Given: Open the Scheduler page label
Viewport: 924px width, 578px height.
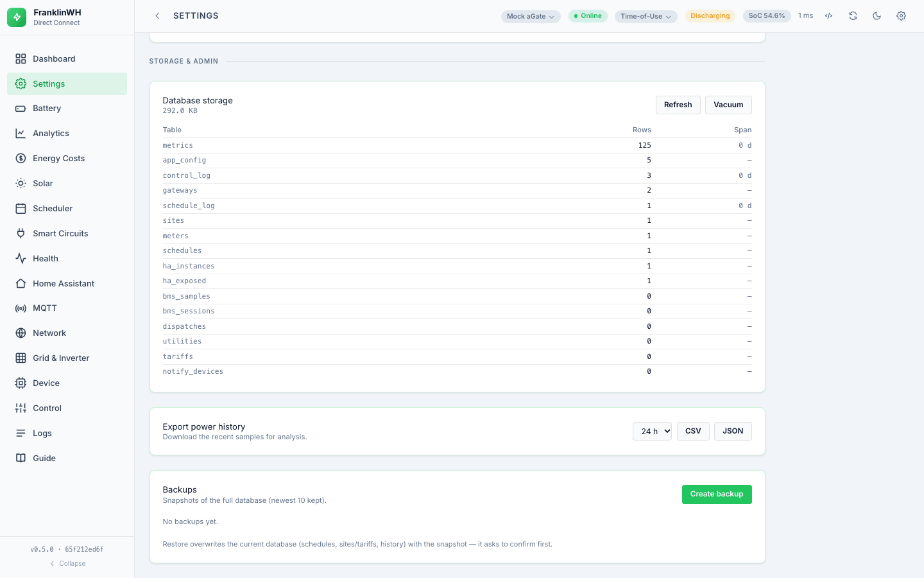Looking at the screenshot, I should (53, 209).
